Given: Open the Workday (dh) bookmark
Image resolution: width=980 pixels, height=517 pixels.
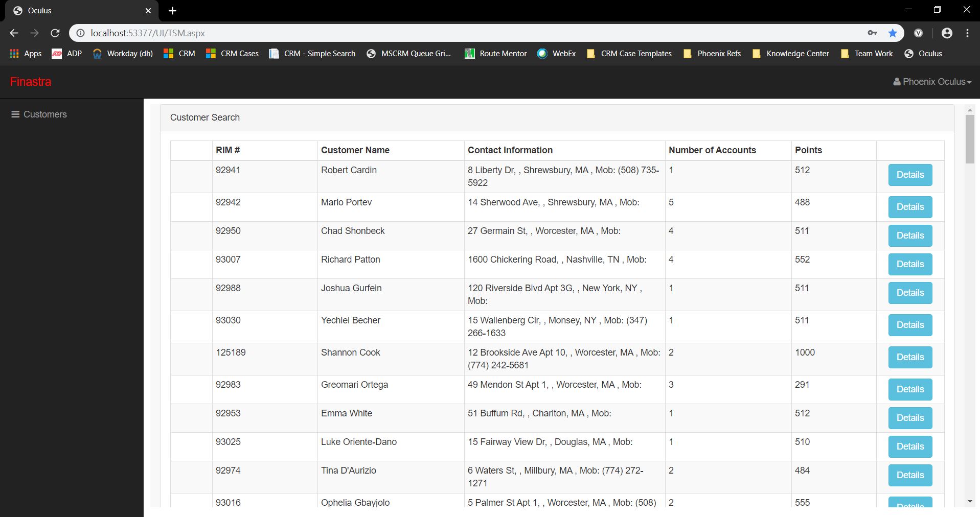Looking at the screenshot, I should (123, 54).
